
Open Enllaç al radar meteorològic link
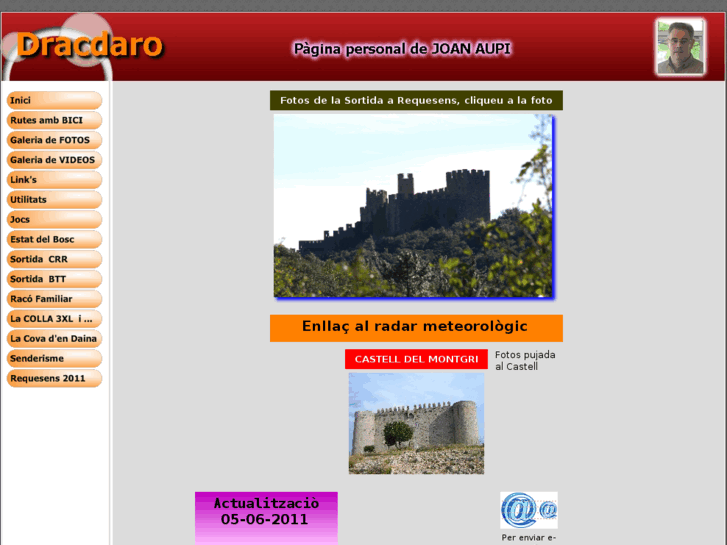coord(416,328)
